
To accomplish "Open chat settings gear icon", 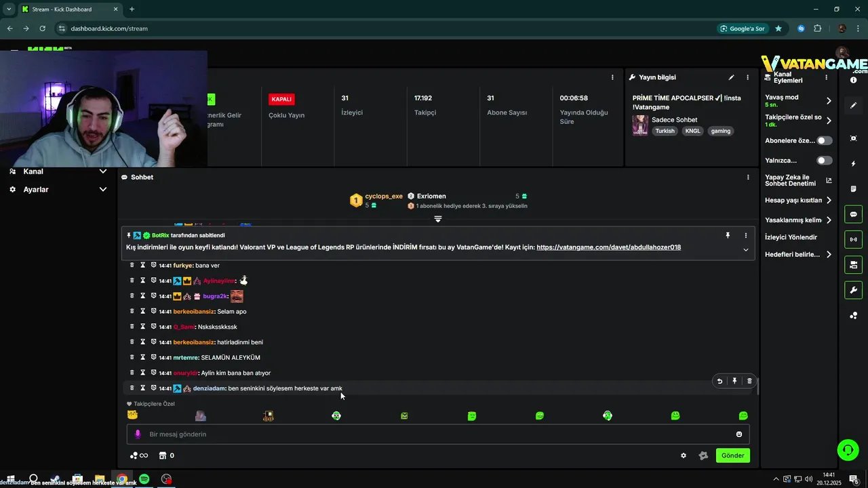I will [x=684, y=455].
